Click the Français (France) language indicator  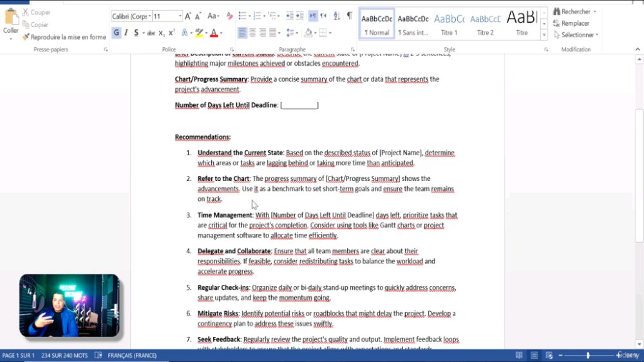click(x=132, y=356)
